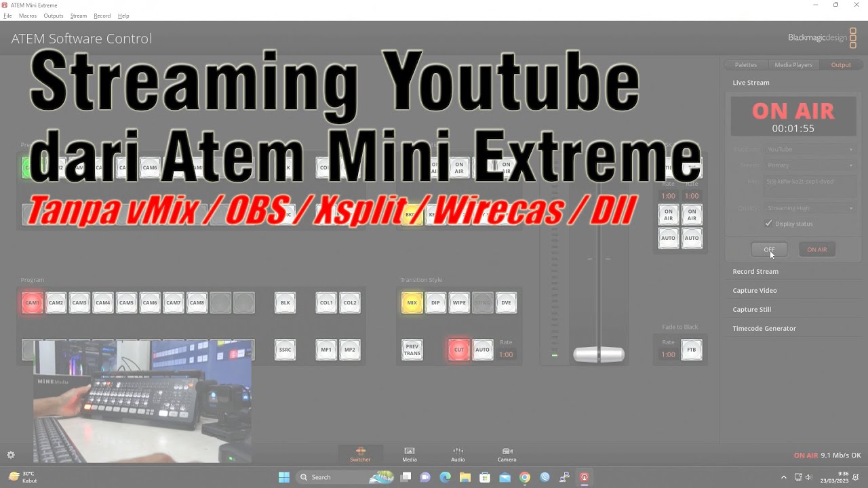Screen dimensions: 868x488
Task: Expand the Timecode Generator section
Action: coord(764,329)
